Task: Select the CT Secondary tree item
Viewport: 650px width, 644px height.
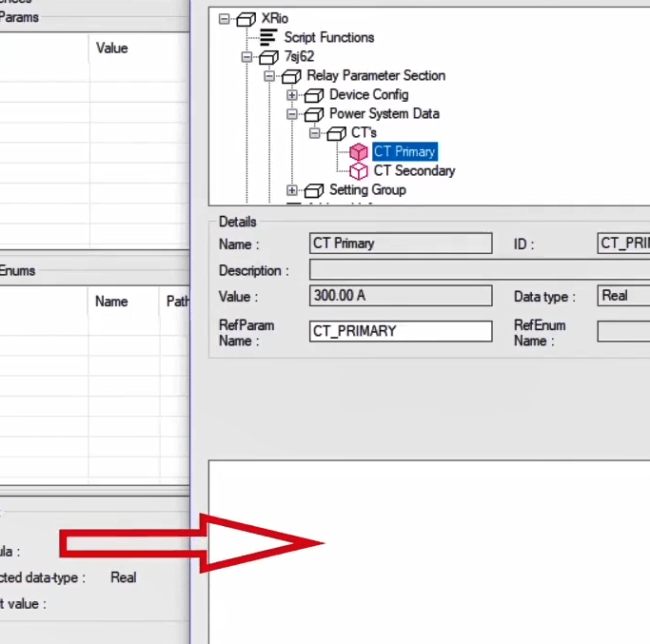Action: coord(414,171)
